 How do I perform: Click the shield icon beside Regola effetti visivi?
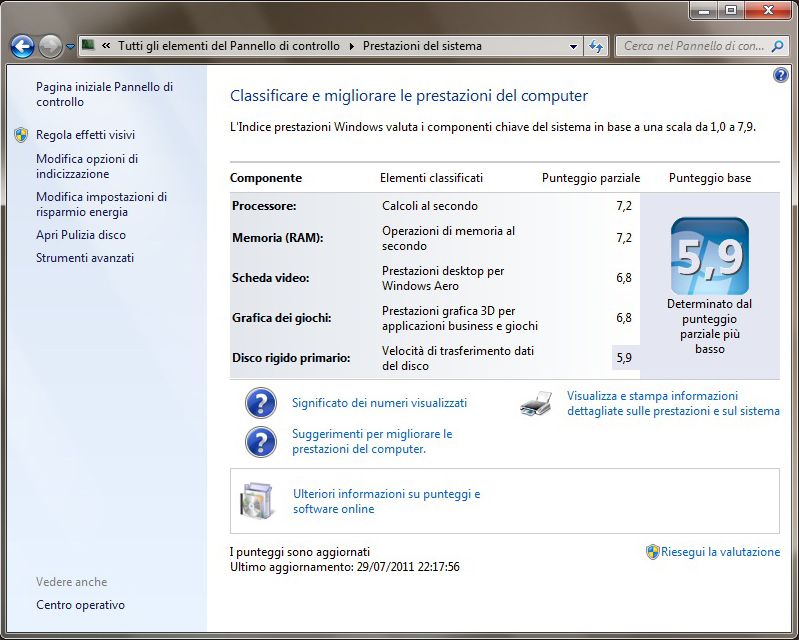[x=21, y=135]
